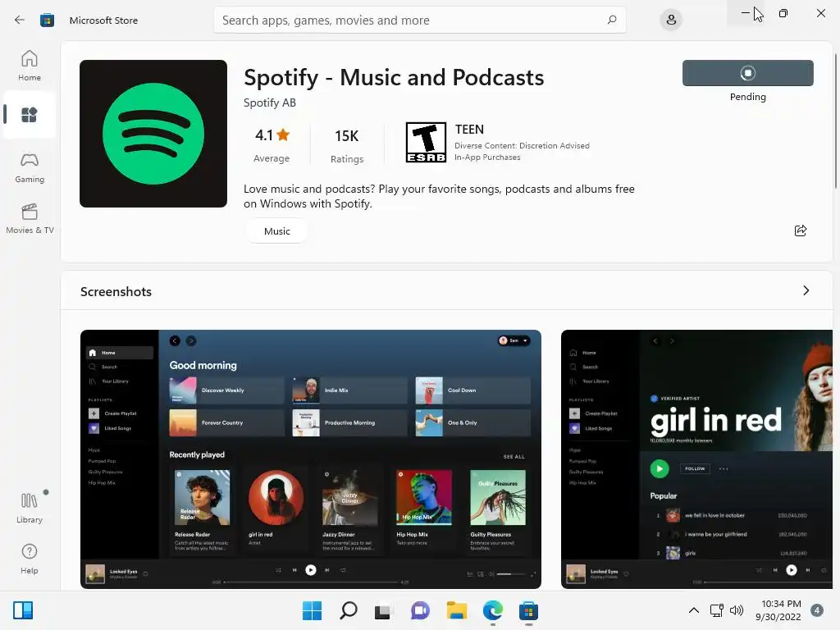
Task: Minimize the Microsoft Store window
Action: pos(746,13)
